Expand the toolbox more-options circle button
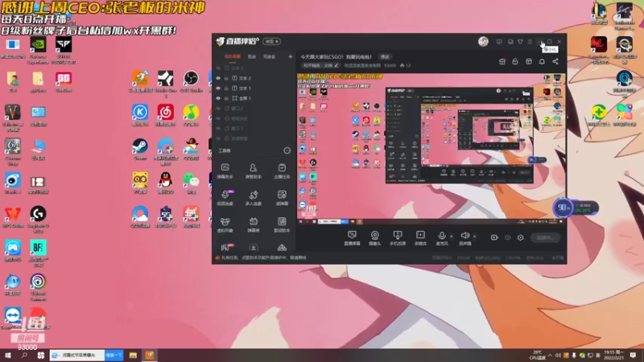 pos(287,150)
